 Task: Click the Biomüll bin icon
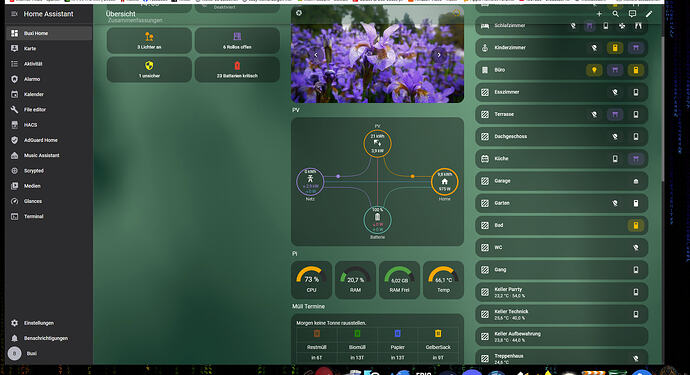[x=357, y=334]
